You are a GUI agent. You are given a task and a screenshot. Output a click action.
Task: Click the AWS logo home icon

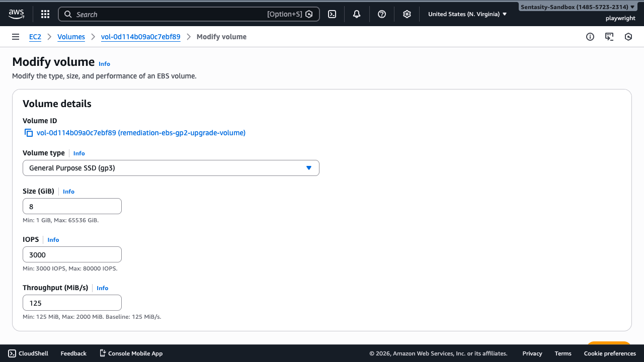16,14
